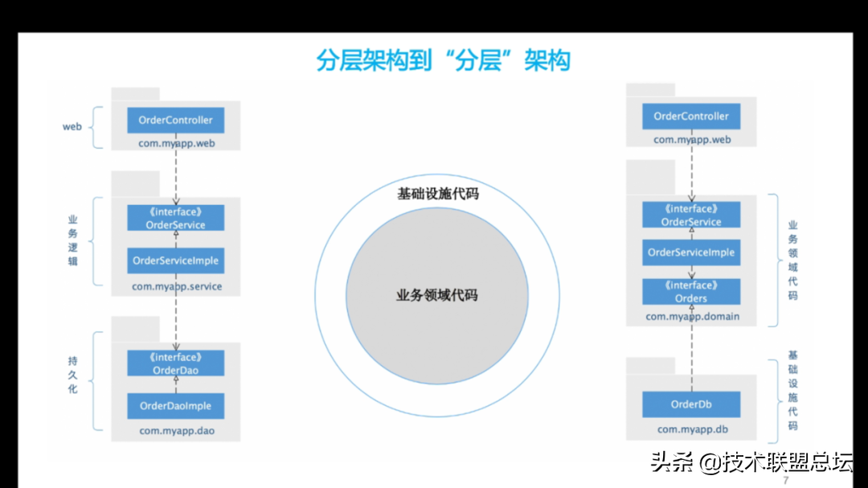Click OrderController box in diagram with OrderDb
Image resolution: width=868 pixels, height=488 pixels.
coord(691,117)
